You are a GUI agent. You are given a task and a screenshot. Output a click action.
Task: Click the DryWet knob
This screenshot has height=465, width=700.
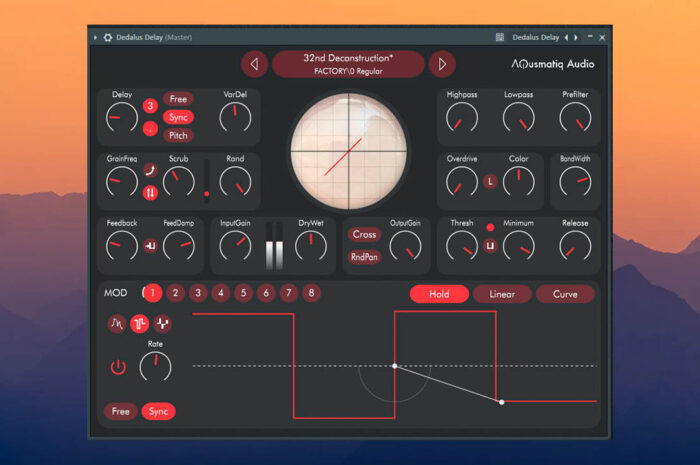[311, 245]
